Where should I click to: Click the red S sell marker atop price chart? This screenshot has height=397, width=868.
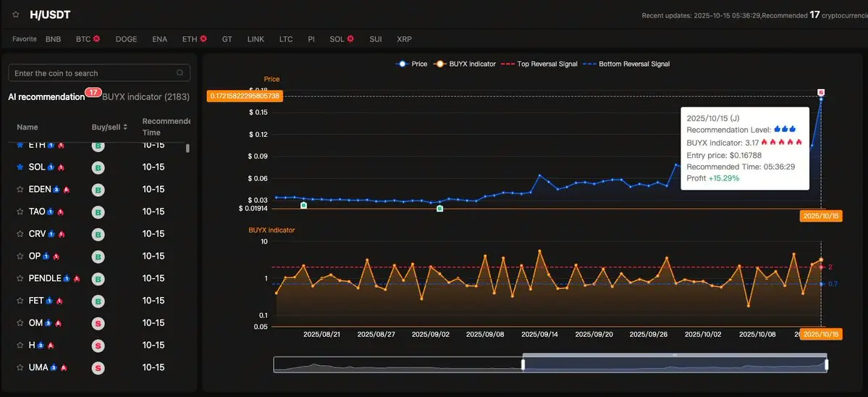(822, 92)
